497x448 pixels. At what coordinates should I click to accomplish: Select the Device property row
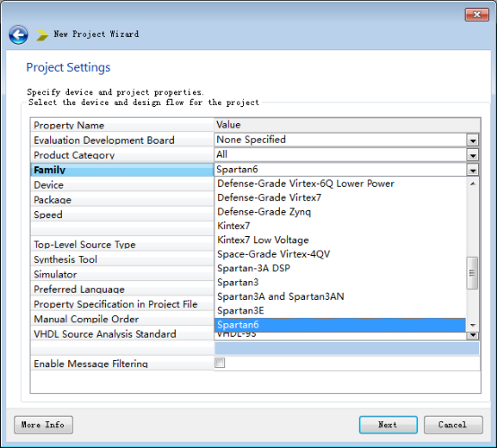122,185
